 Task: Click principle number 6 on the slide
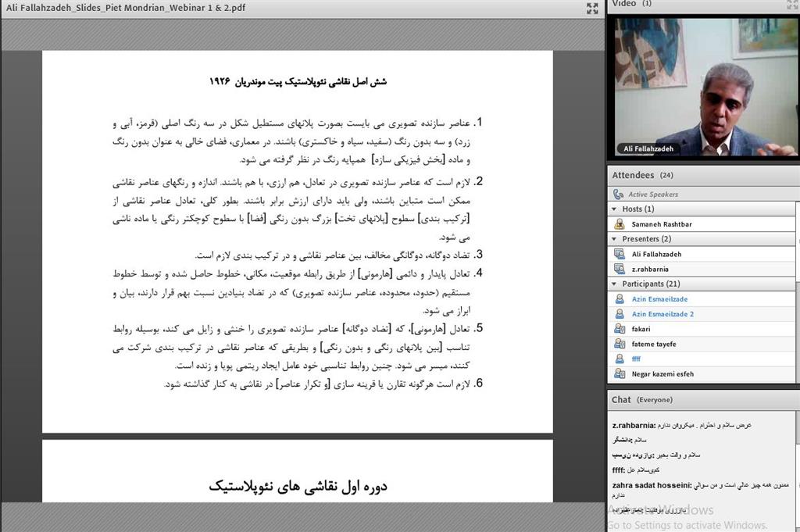323,384
